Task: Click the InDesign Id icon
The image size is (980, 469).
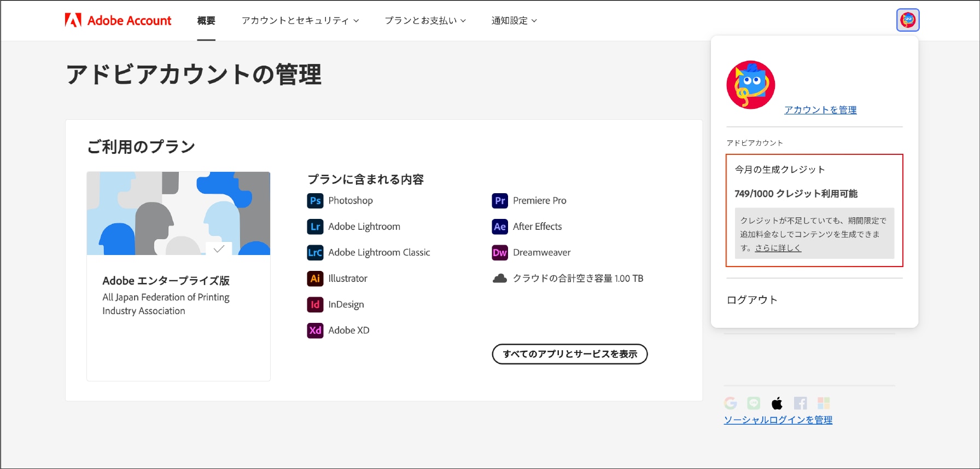Action: tap(315, 304)
